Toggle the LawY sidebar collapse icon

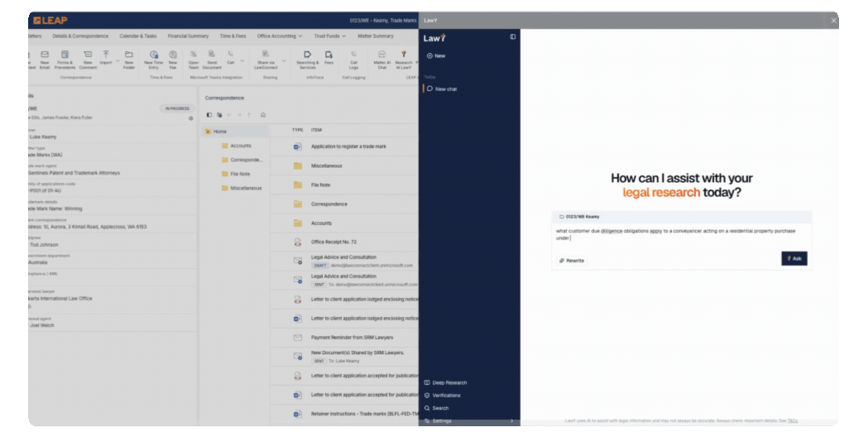click(x=512, y=36)
